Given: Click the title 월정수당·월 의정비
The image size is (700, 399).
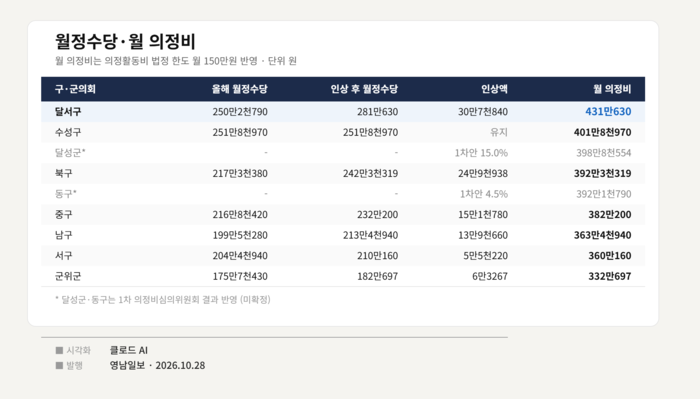Looking at the screenshot, I should pos(125,42).
